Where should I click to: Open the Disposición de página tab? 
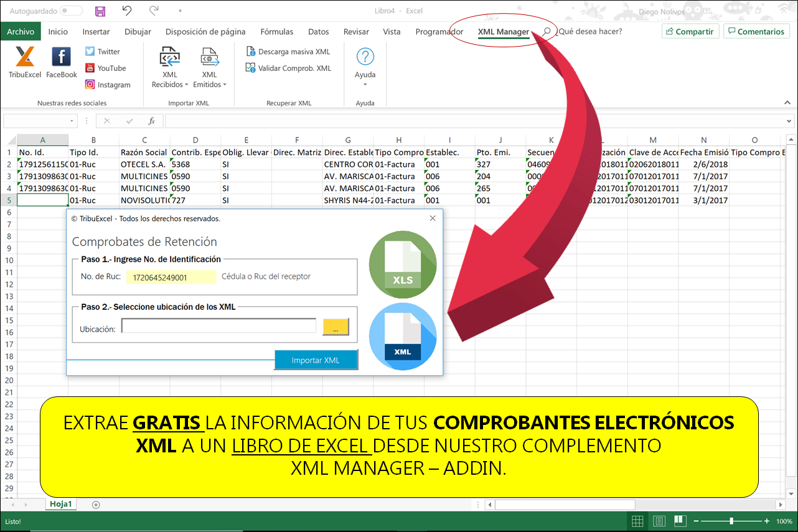[205, 32]
